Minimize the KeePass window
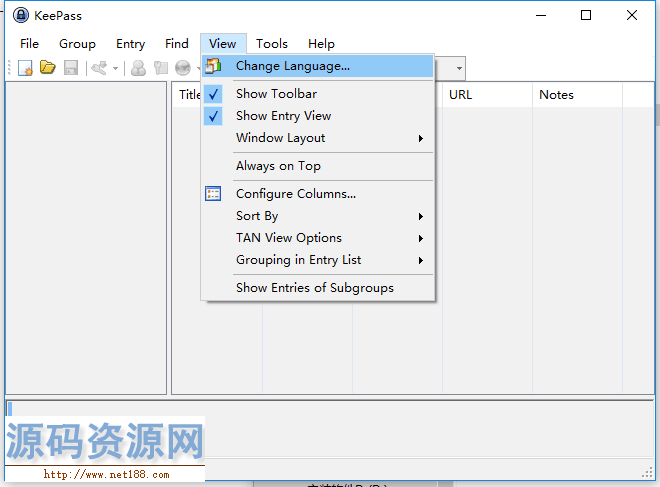Viewport: 660px width, 487px height. click(541, 16)
